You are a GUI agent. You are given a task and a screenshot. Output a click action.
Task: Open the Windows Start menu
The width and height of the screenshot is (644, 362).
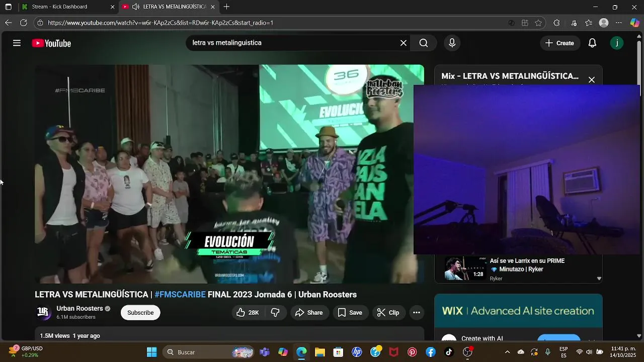151,352
